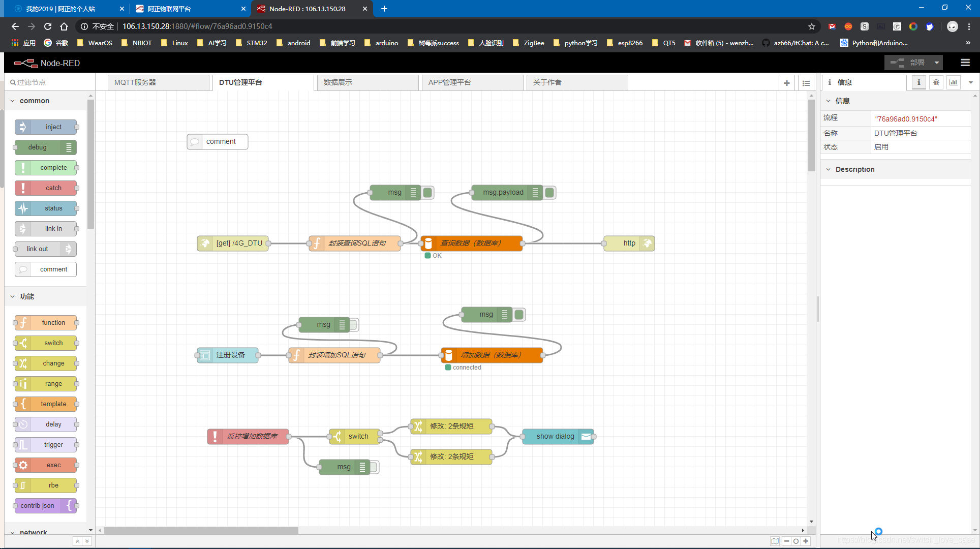Toggle debug node button near 封装查询SQL语句
The width and height of the screenshot is (980, 549).
pos(427,193)
